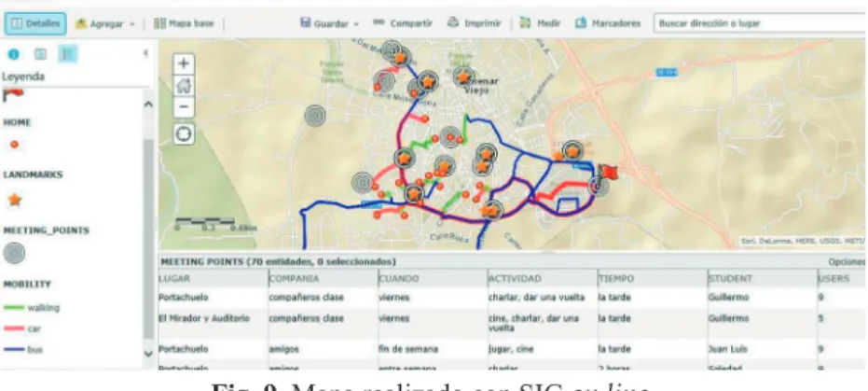868x391 pixels.
Task: Click the USERS column header
Action: pos(842,279)
